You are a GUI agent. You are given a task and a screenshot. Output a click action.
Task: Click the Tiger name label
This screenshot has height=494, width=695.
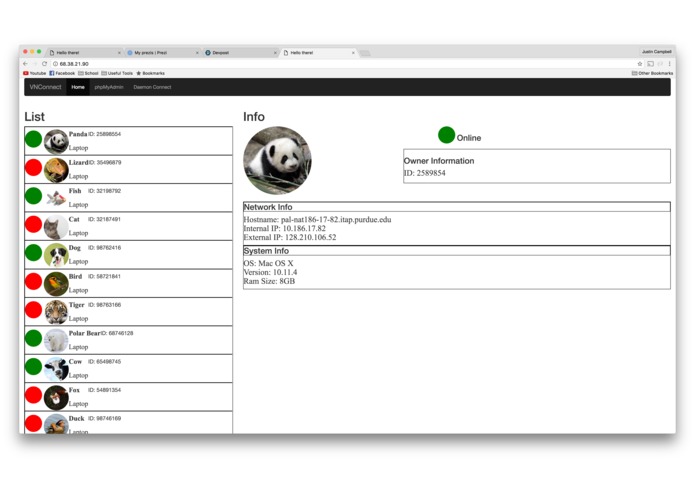[76, 304]
